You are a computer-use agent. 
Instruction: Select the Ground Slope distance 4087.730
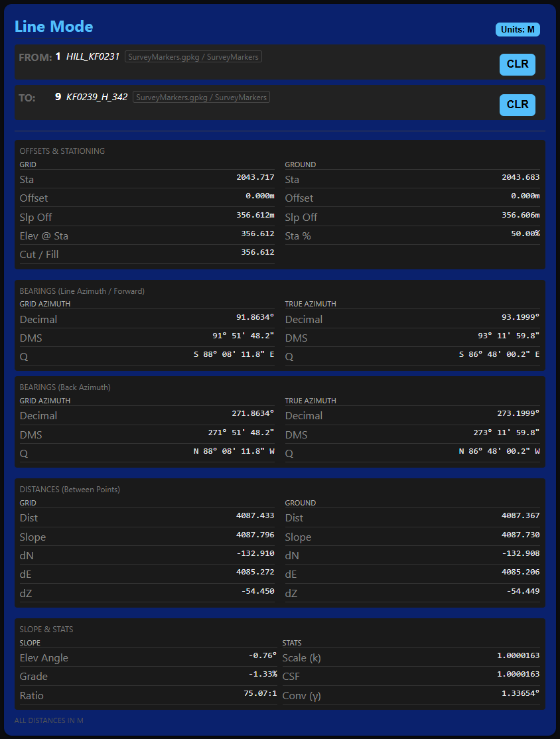pos(518,535)
